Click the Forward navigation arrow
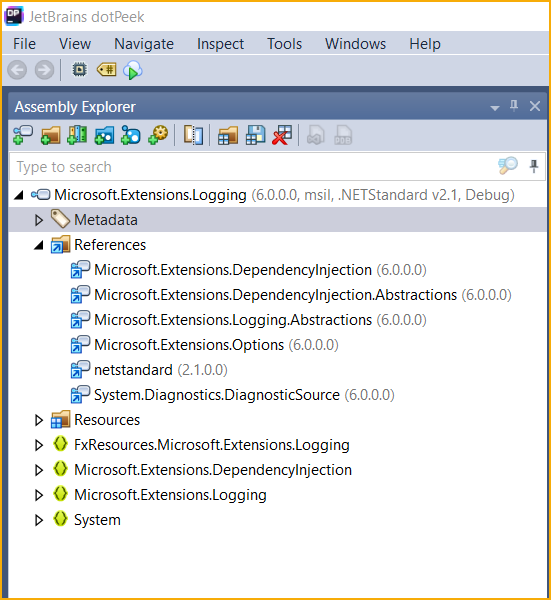 click(44, 70)
